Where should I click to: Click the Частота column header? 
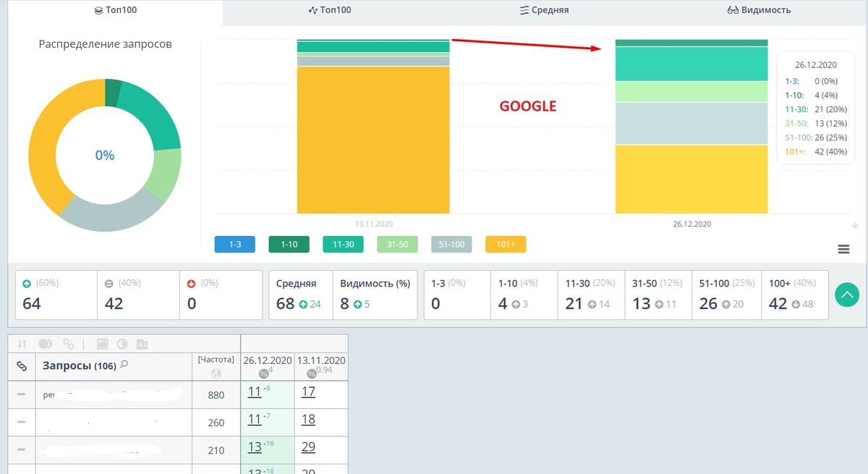click(216, 359)
